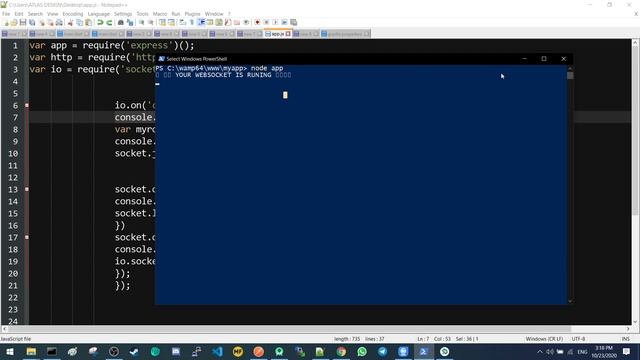Collapse the fold marker on line 17

click(x=27, y=237)
